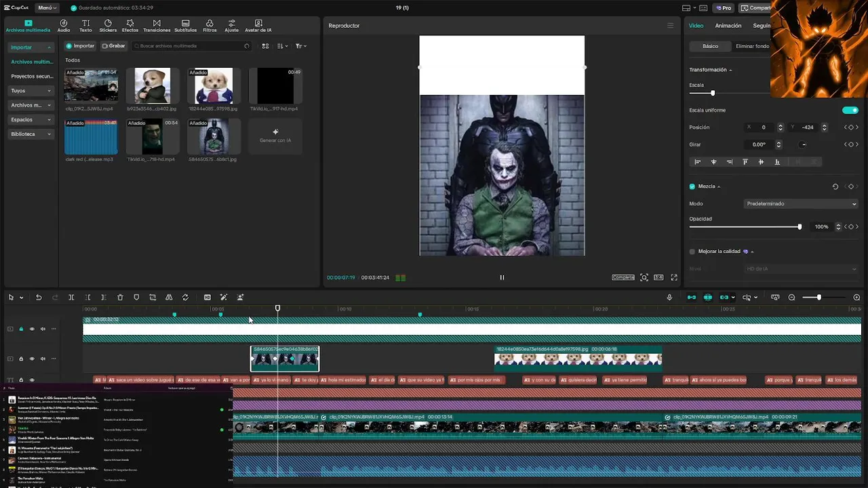This screenshot has height=488, width=868.
Task: Pause playback in the player
Action: (502, 277)
